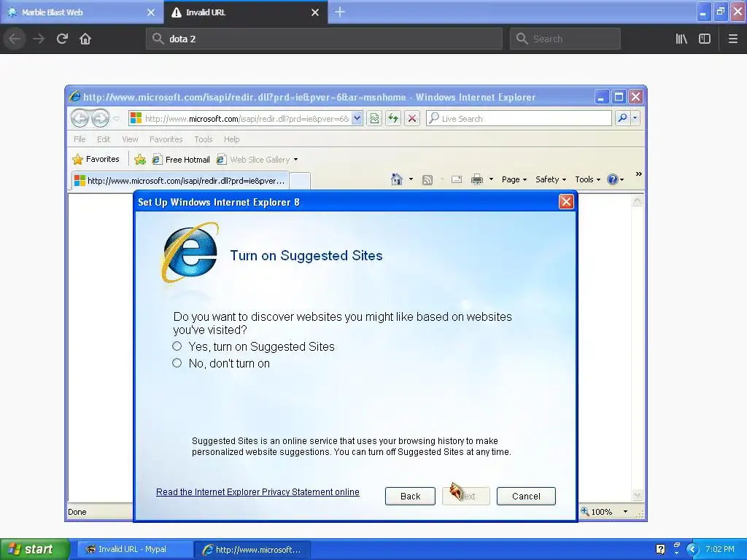This screenshot has width=747, height=560.
Task: Select Yes, turn on Suggested Sites
Action: coord(177,346)
